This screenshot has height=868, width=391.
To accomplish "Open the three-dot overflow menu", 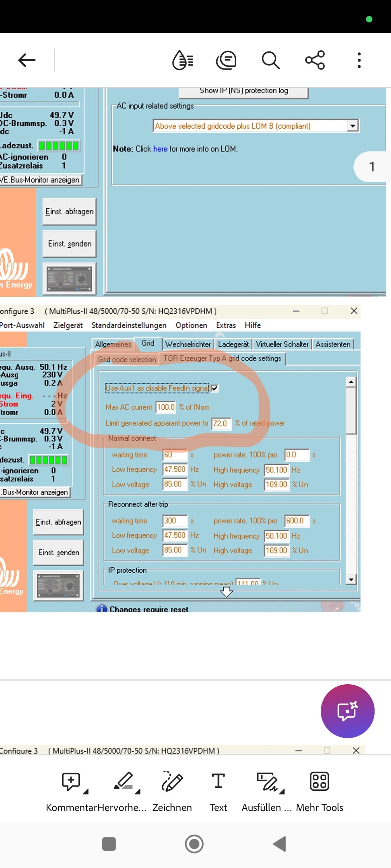I will [x=359, y=60].
